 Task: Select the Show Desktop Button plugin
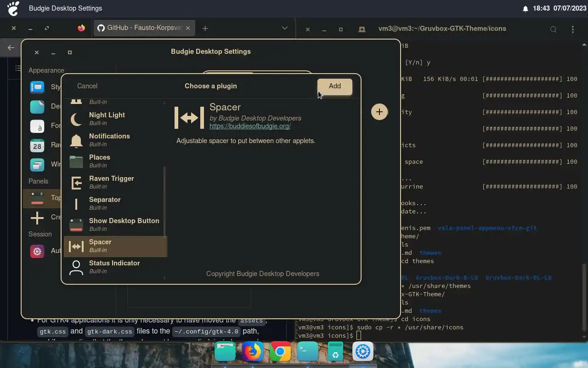[x=115, y=225]
